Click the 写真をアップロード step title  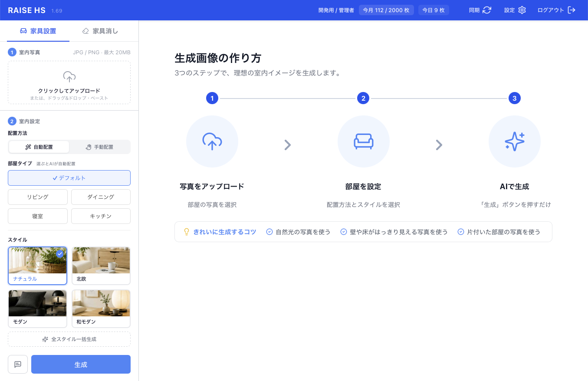212,187
